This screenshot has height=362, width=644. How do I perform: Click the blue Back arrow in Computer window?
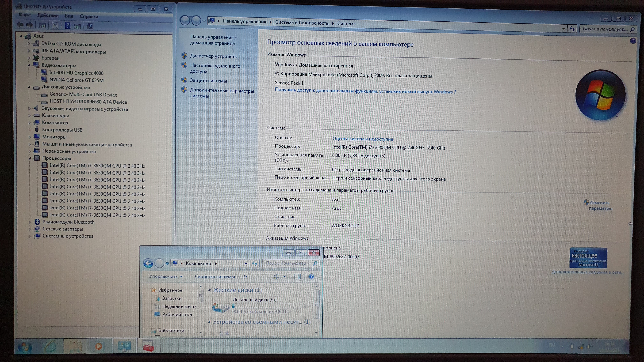tap(148, 263)
